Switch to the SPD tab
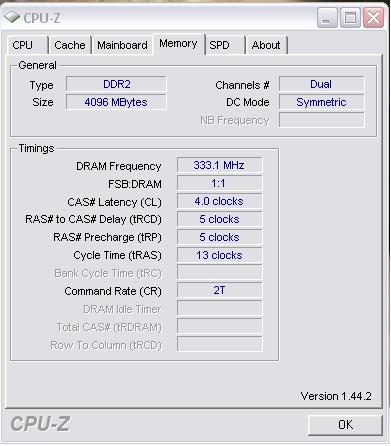This screenshot has height=446, width=391. tap(225, 45)
